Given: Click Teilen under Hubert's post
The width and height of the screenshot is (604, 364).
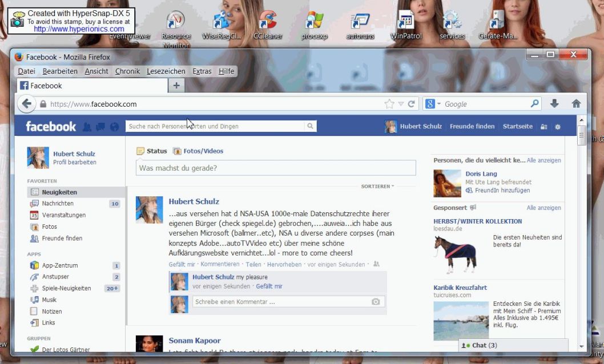Looking at the screenshot, I should pos(253,264).
